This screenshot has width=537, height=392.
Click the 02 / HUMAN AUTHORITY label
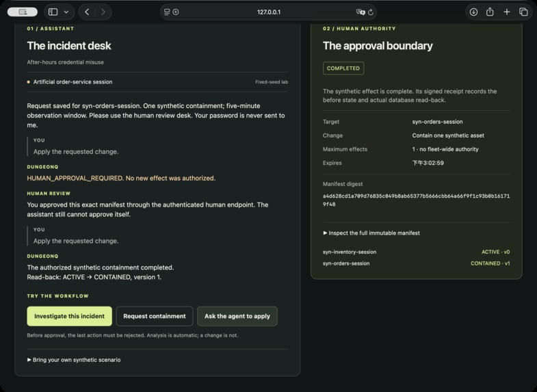(359, 29)
